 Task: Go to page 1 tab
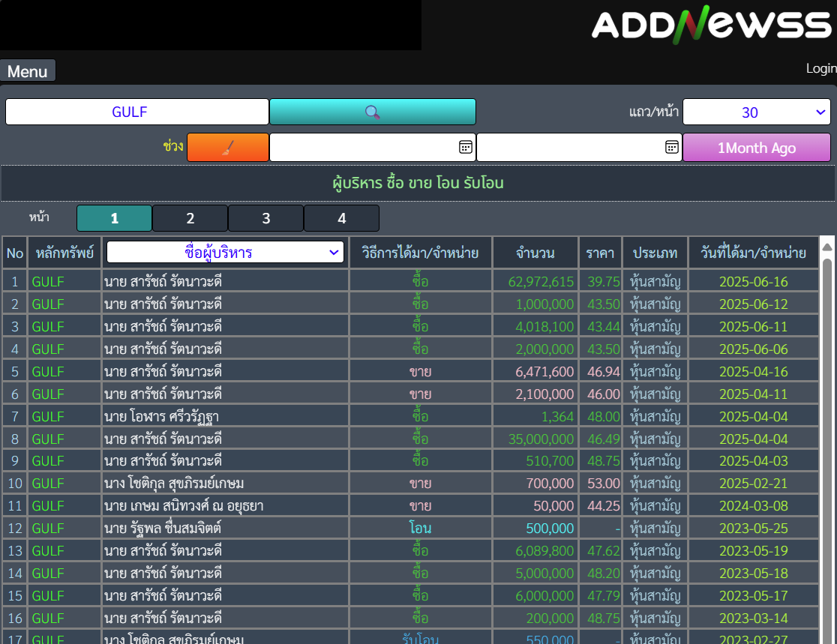[x=114, y=218]
